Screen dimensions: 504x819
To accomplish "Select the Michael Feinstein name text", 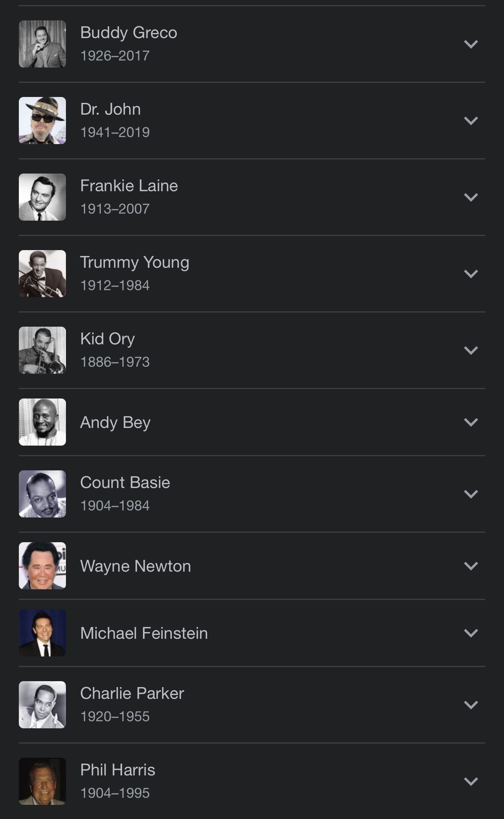I will [144, 633].
